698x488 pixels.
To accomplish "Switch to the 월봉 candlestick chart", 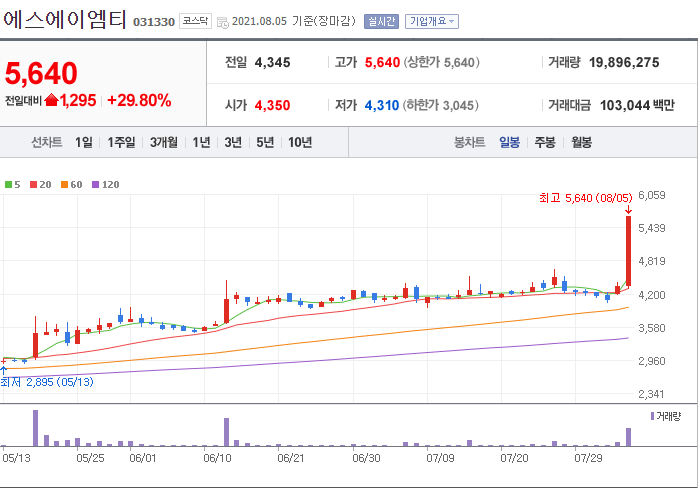I will (x=581, y=142).
